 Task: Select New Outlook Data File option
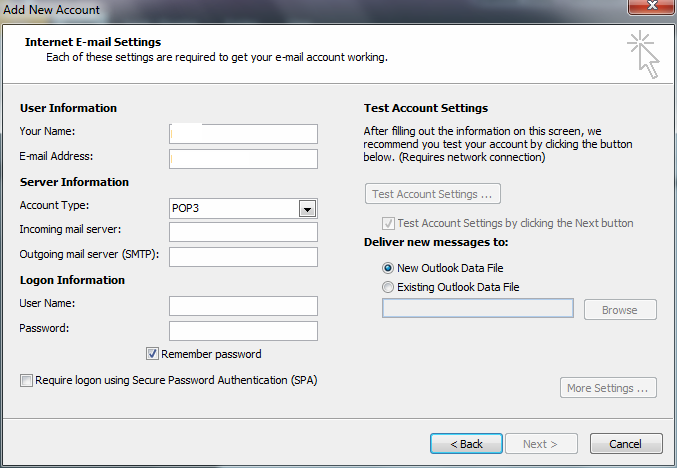pyautogui.click(x=388, y=268)
